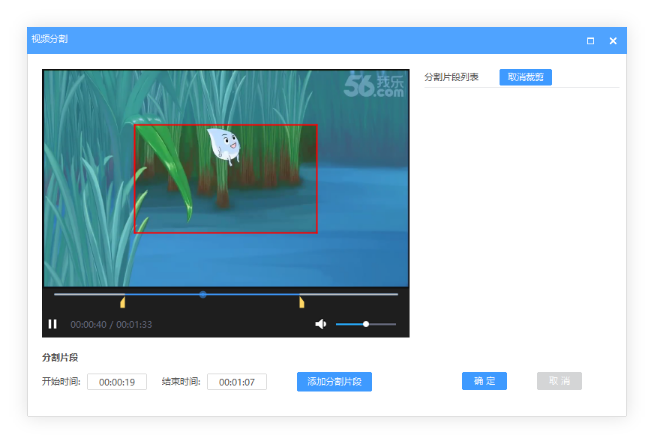Click the blue playhead on the timeline
Image resolution: width=654 pixels, height=444 pixels.
tap(203, 294)
